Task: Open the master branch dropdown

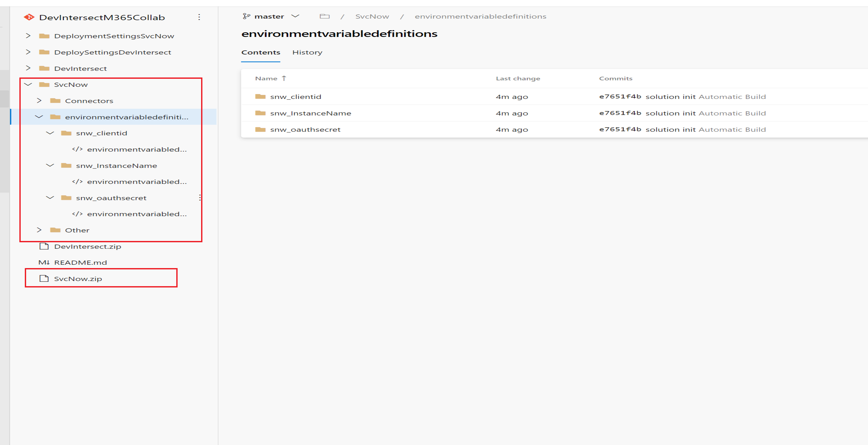Action: coord(295,16)
